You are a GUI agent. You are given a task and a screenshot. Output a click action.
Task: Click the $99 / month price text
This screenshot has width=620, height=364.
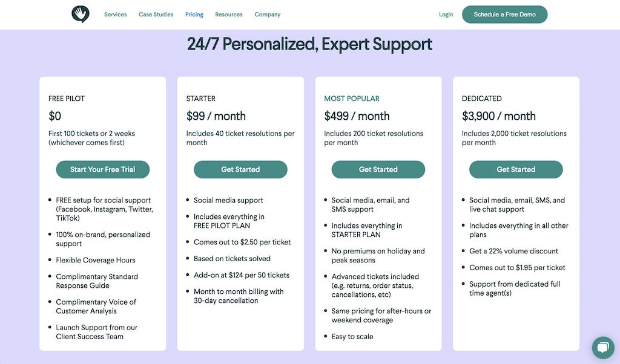coord(216,116)
